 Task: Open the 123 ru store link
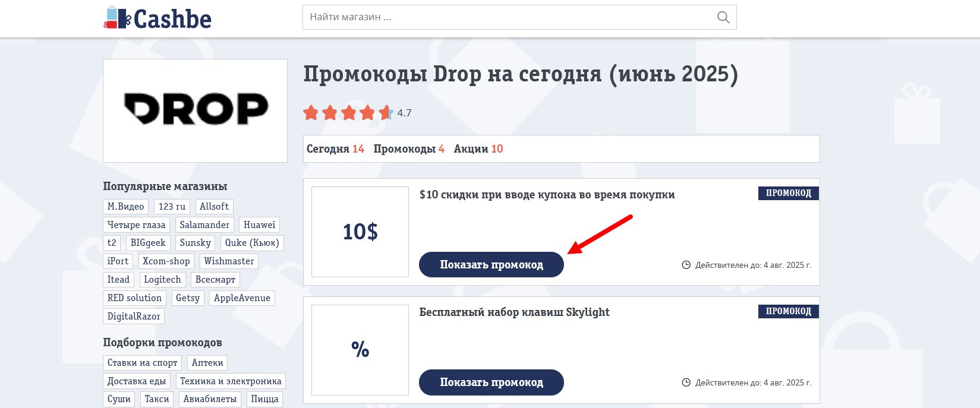tap(172, 207)
